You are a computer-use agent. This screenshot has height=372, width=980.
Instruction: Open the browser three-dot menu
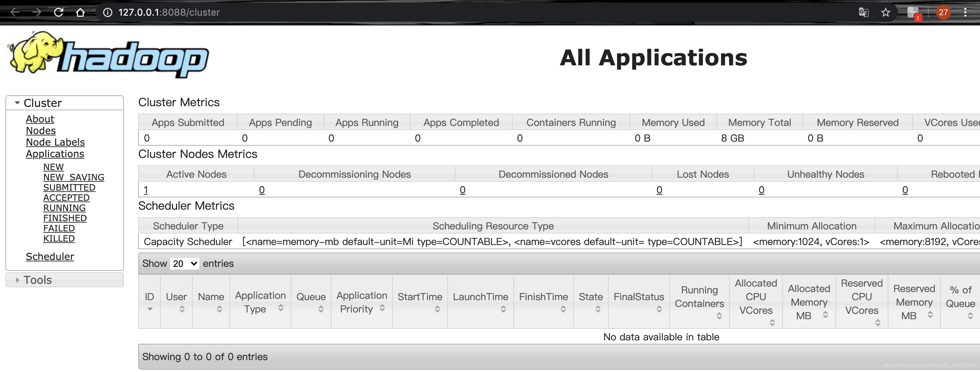click(x=965, y=12)
